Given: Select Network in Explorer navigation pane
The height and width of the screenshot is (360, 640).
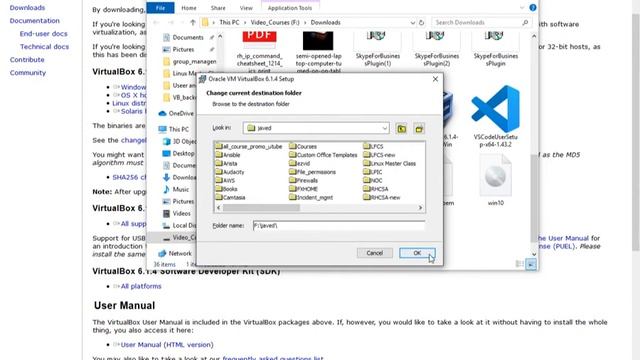Looking at the screenshot, I should click(175, 253).
